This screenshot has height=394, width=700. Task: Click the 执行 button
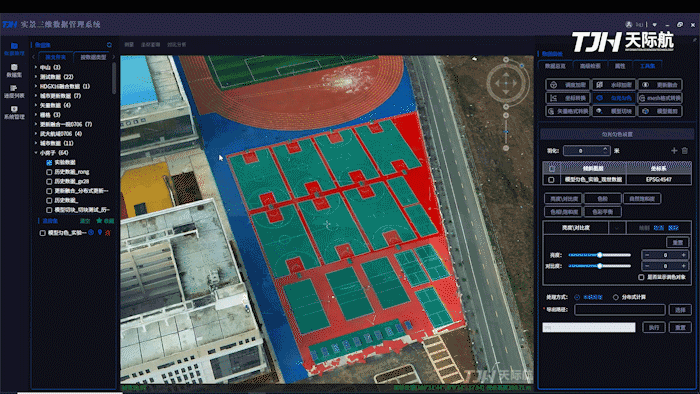click(654, 328)
